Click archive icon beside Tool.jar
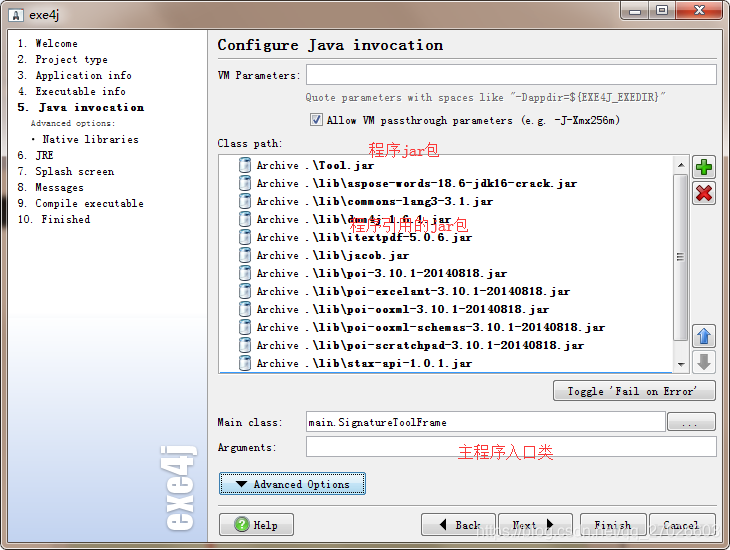This screenshot has height=550, width=730. [x=245, y=165]
